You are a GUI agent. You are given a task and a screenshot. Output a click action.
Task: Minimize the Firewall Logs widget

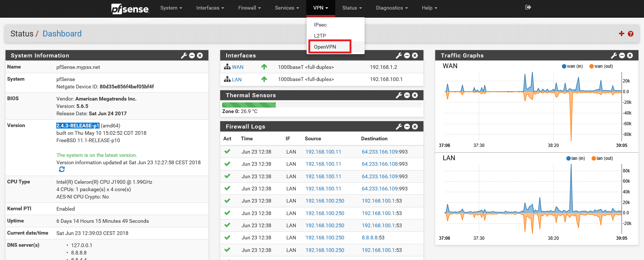(407, 127)
